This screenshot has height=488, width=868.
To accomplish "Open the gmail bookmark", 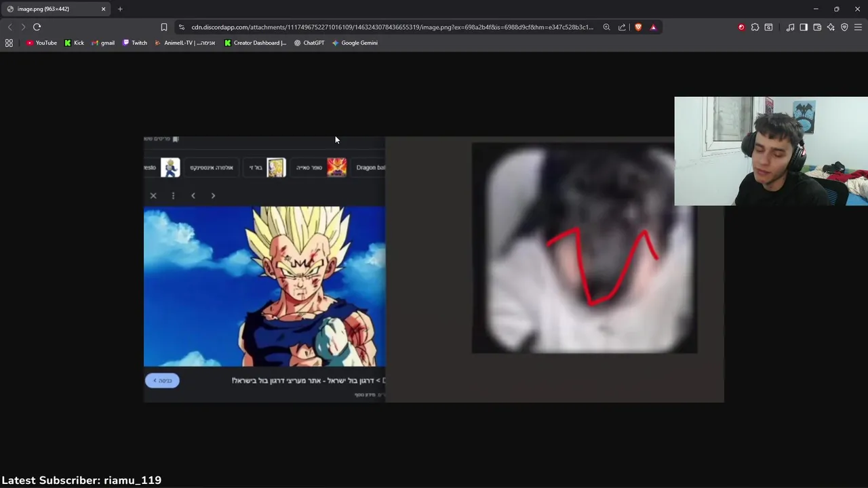I will (x=103, y=43).
